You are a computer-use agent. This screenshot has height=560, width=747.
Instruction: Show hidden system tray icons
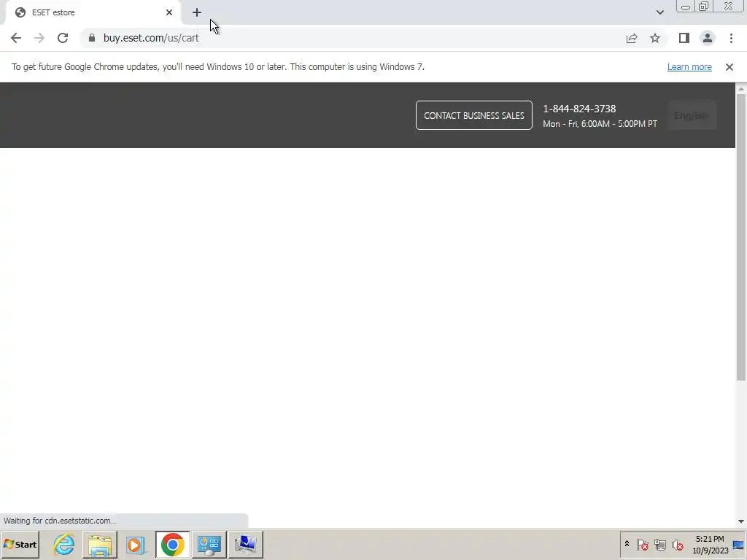627,544
